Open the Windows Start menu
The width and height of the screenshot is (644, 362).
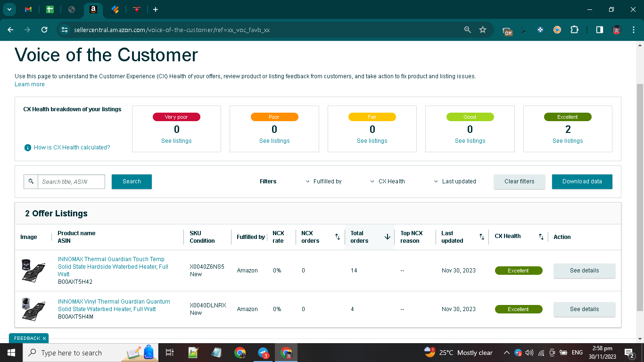pos(11,353)
